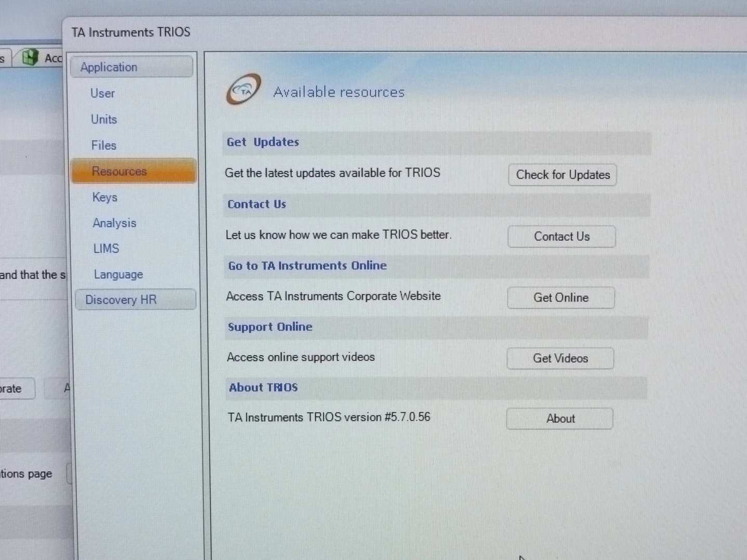Click the Get Online button

561,297
